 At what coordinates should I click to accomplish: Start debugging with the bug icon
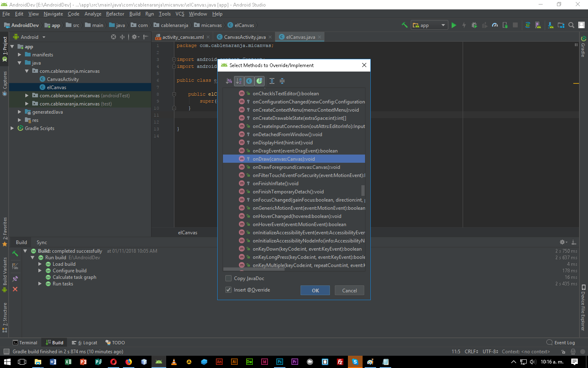coord(474,25)
